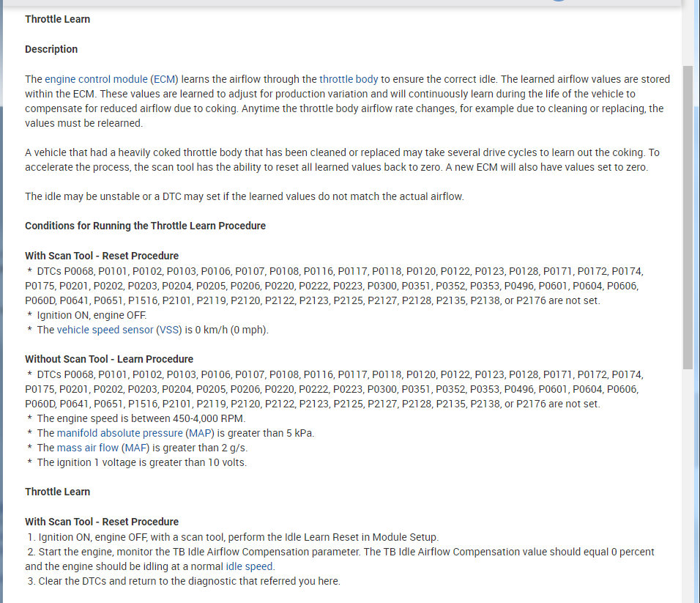Open the 'idle speed' link
The image size is (700, 603).
(x=249, y=566)
